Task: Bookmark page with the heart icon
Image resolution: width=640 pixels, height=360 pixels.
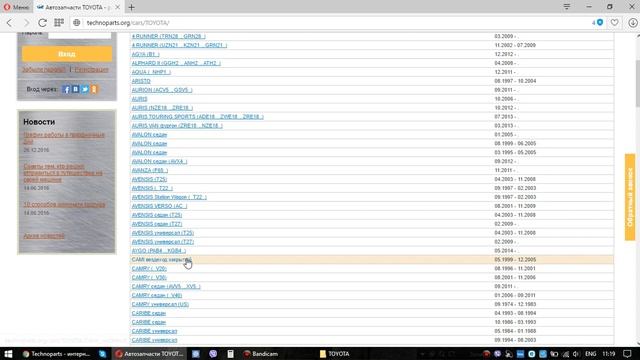Action: point(615,23)
